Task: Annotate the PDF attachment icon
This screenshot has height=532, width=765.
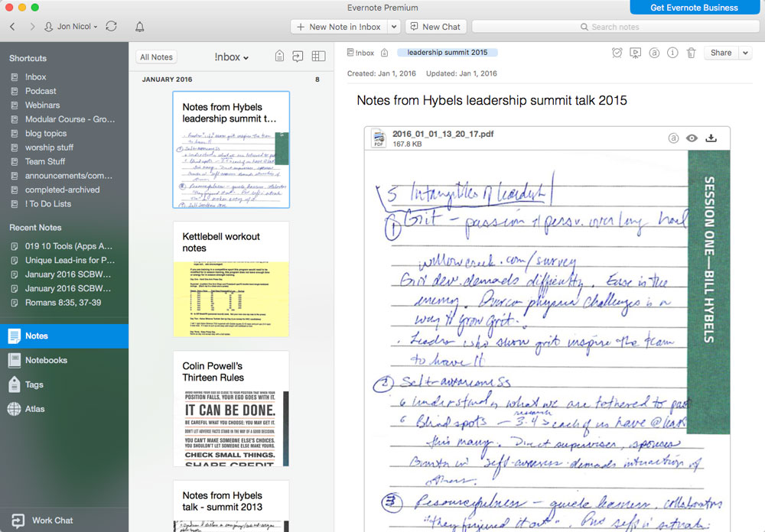Action: 673,138
